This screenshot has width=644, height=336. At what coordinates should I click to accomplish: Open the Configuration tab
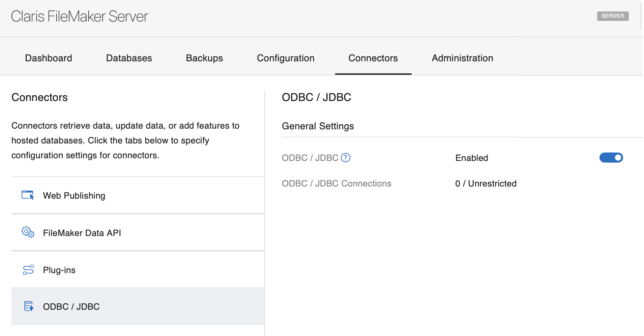[286, 58]
